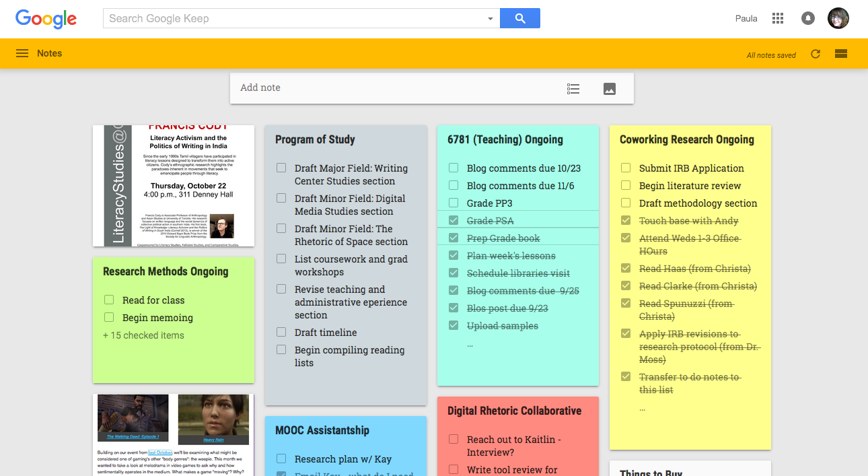Check the Draft timeline checkbox
868x476 pixels.
281,333
